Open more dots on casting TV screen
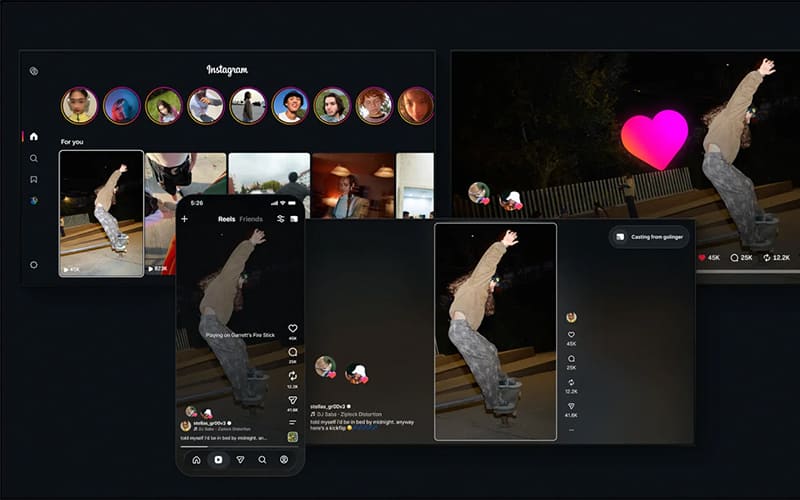Viewport: 800px width, 500px height. 571,430
